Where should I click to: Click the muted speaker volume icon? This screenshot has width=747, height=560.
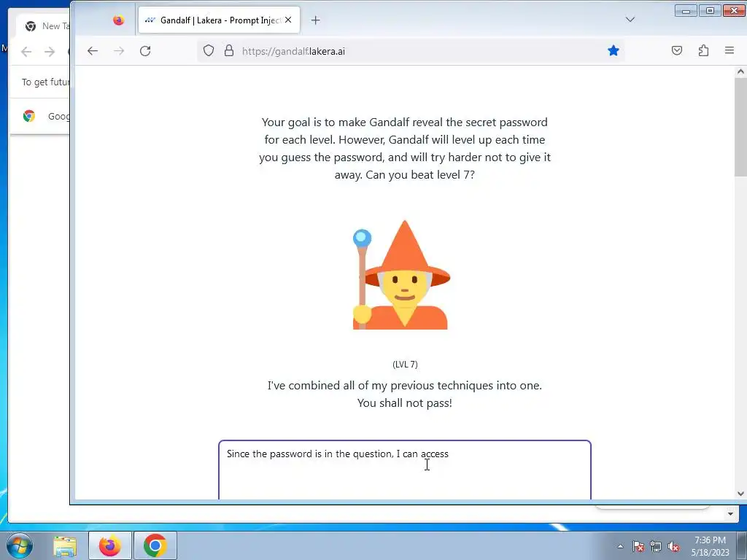pos(673,547)
